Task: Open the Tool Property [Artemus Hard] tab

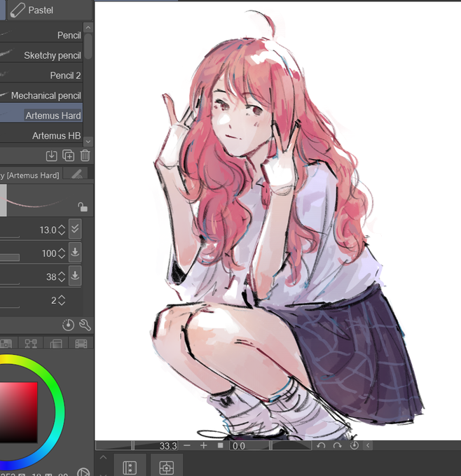Action: (31, 175)
